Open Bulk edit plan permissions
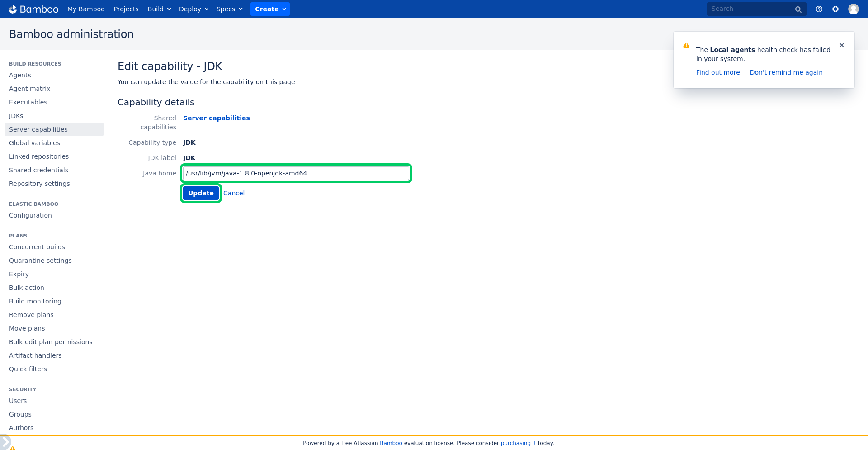Screen dimensions: 868x450 click(51, 342)
